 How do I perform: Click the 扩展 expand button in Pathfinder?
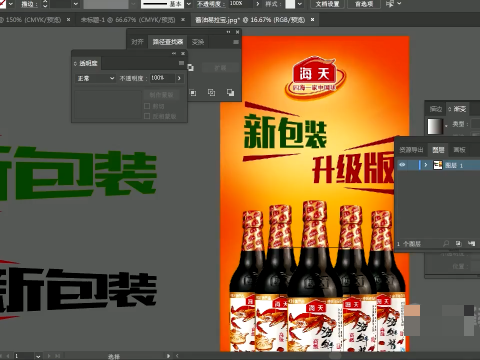click(x=220, y=68)
